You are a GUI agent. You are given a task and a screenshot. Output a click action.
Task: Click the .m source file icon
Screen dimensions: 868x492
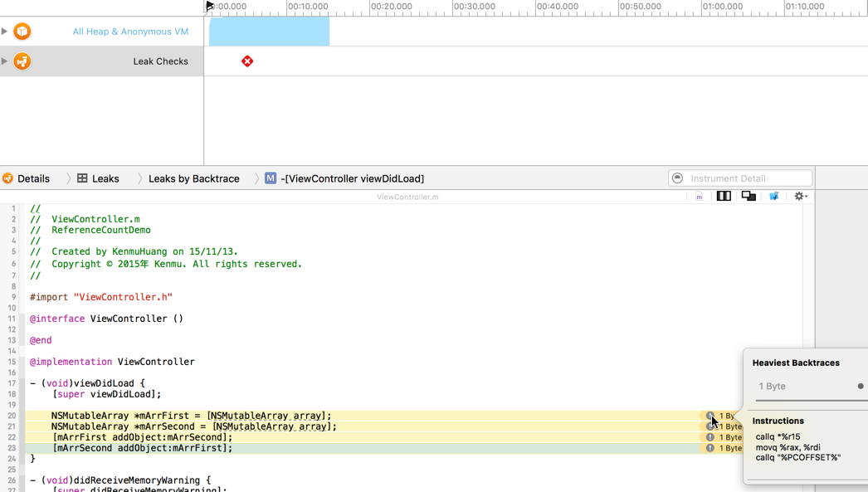[699, 197]
